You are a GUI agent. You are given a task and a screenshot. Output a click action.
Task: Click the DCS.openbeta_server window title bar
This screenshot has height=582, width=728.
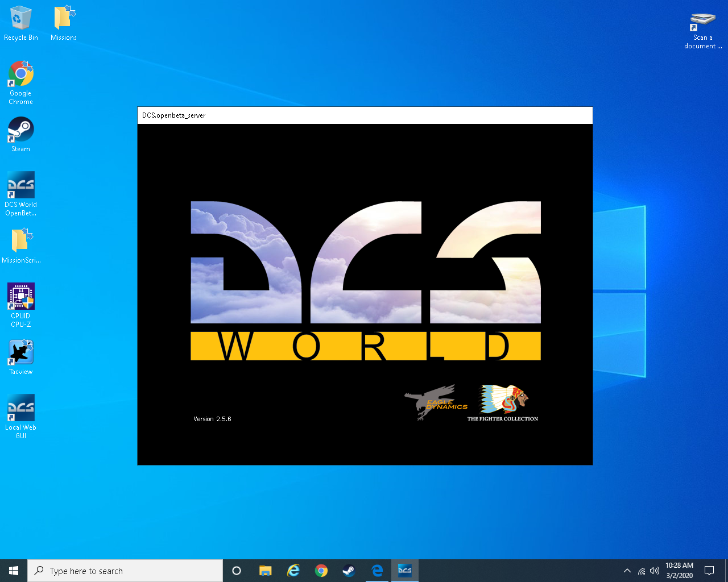click(365, 115)
